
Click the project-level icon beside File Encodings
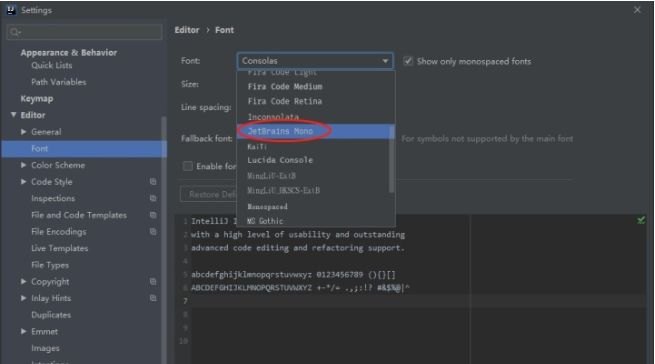[x=153, y=232]
